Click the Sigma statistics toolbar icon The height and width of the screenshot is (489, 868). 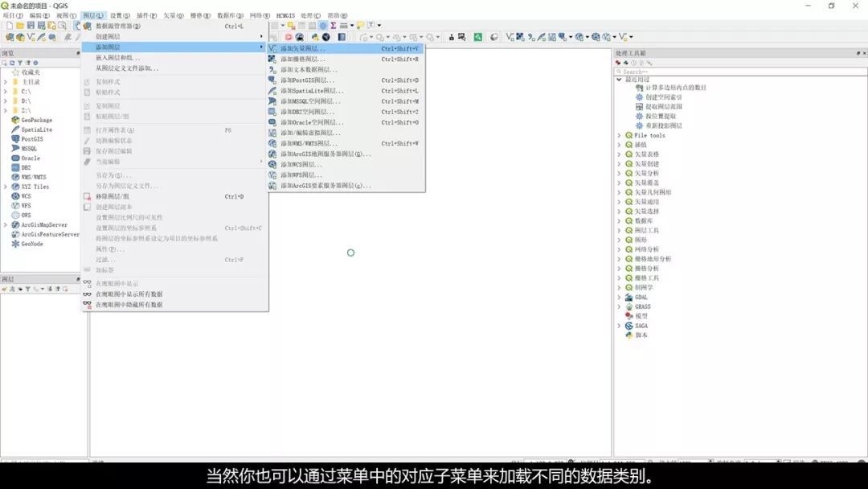334,26
